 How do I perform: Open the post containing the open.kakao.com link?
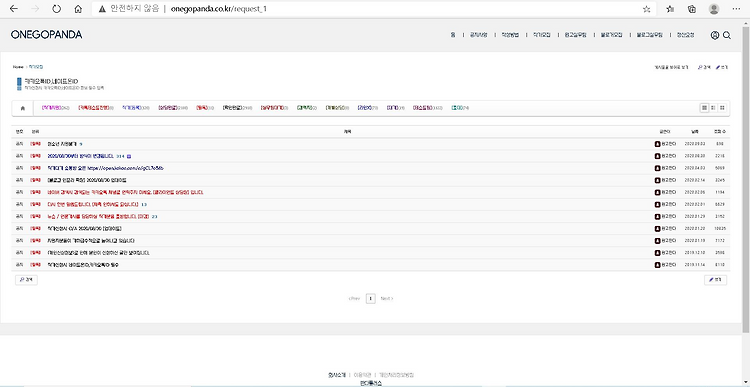(x=106, y=168)
